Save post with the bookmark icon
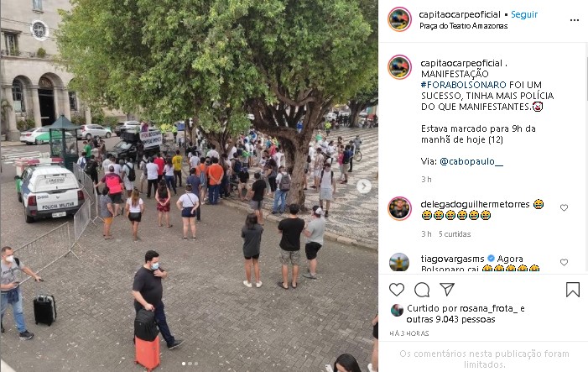Image resolution: width=588 pixels, height=372 pixels. click(x=573, y=290)
